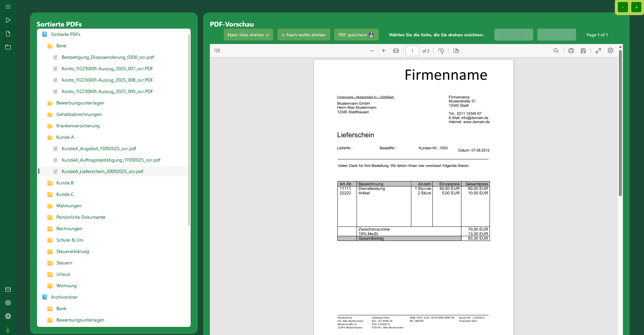Click the play icon in left sidebar

pos(8,20)
